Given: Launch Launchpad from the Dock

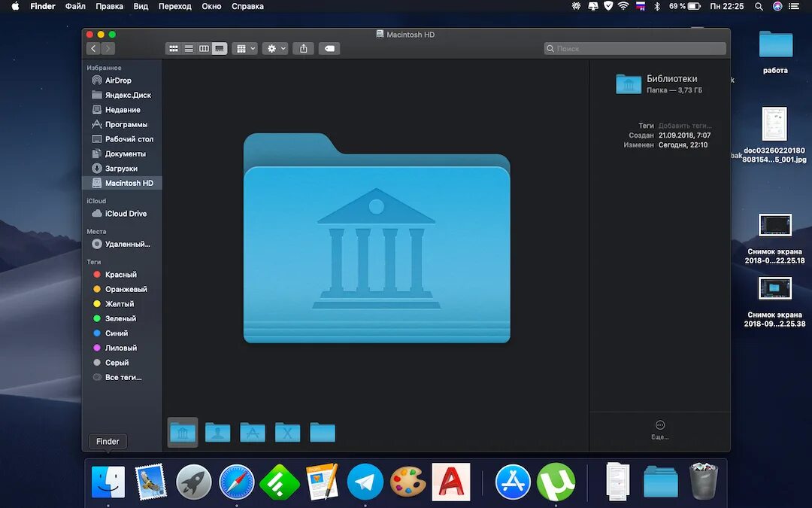Looking at the screenshot, I should (x=194, y=482).
